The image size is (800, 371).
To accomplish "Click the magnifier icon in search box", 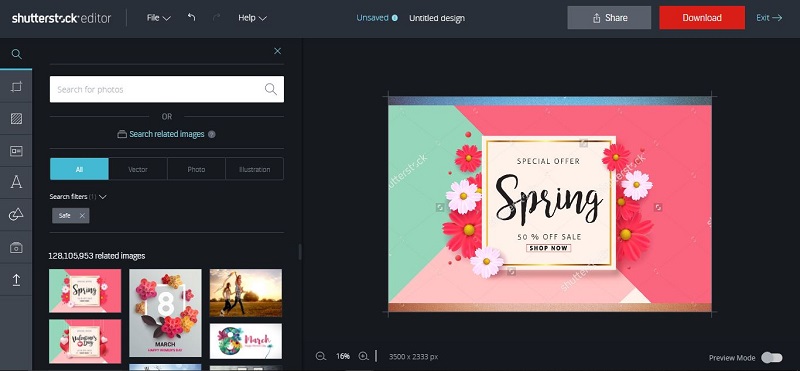I will pyautogui.click(x=271, y=89).
